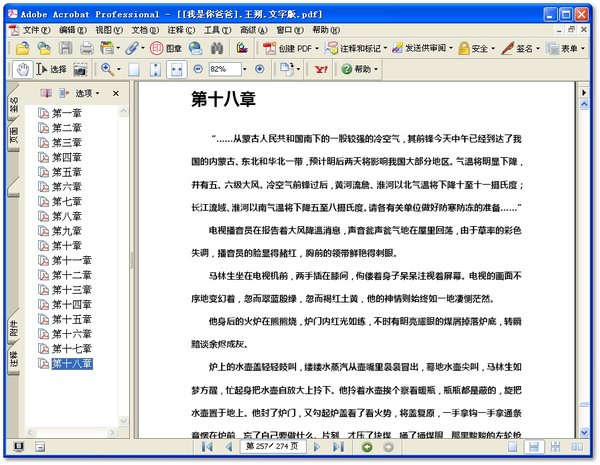The image size is (600, 465).
Task: Open the 视图(V) menu
Action: 109,30
